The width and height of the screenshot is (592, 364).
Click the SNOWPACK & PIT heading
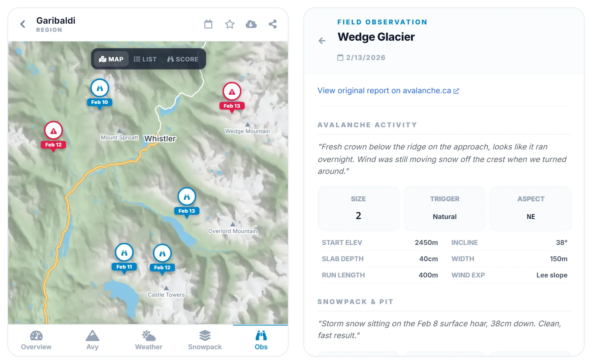click(356, 302)
